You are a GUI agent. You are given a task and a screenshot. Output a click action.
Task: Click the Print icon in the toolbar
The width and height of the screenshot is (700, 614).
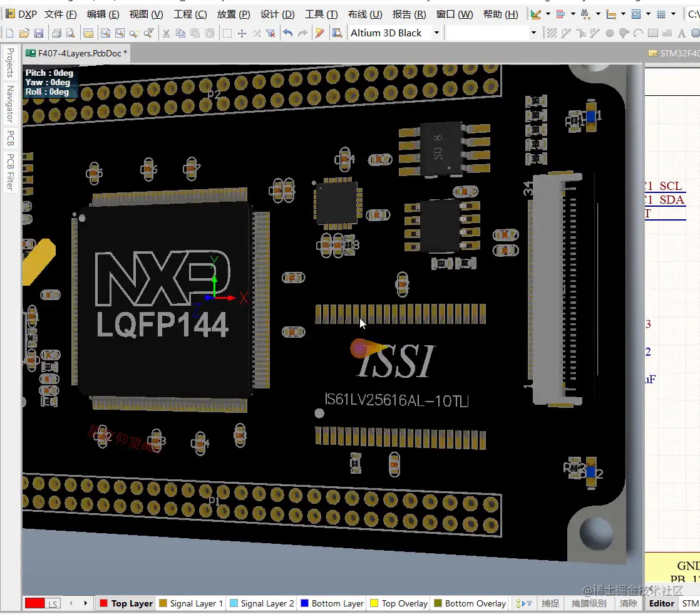(x=56, y=33)
